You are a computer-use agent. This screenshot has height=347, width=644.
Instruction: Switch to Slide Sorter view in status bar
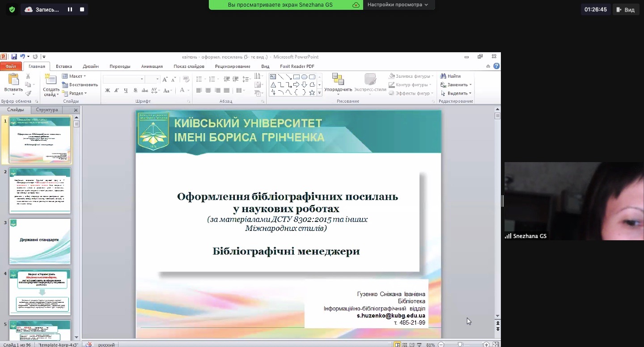405,344
